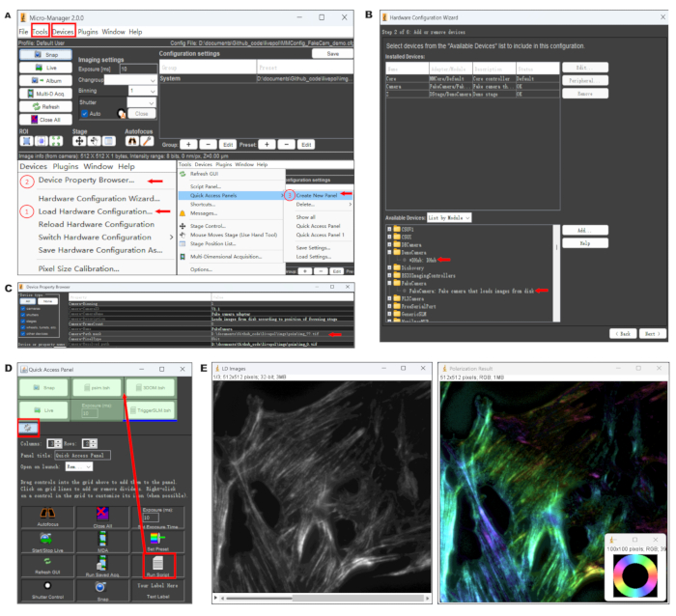Open Multi-D Acq. in main window
This screenshot has width=676, height=616.
pos(45,94)
